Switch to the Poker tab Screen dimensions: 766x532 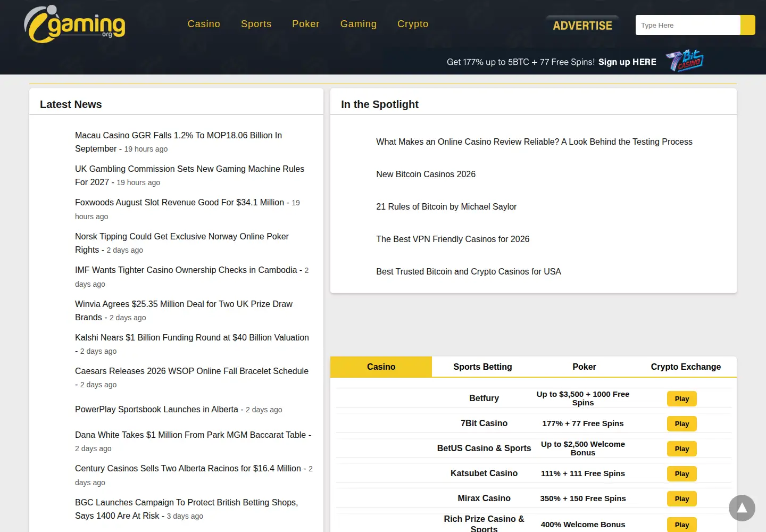click(584, 367)
